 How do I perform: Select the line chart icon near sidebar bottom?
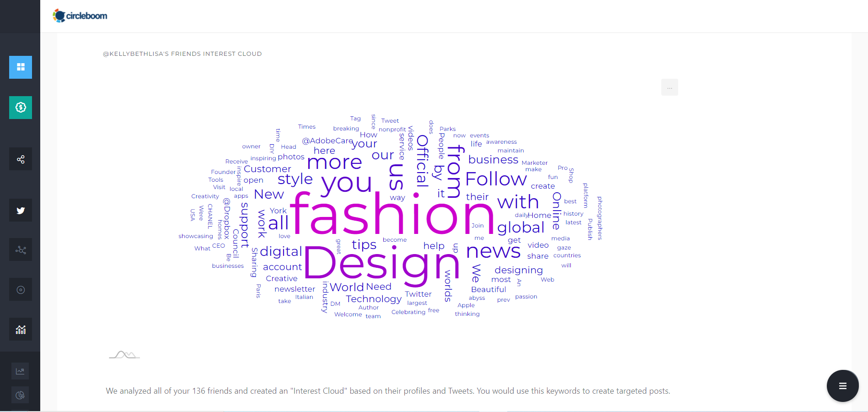[x=20, y=371]
